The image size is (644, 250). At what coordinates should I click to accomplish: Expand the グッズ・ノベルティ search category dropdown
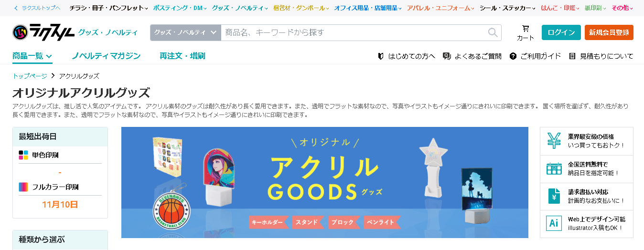185,32
